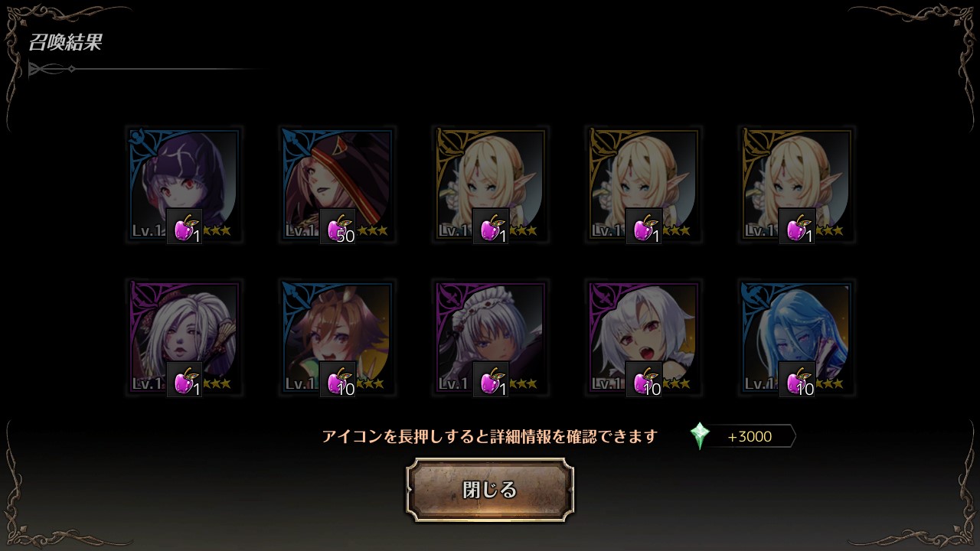Select the dark-skinned maid character card
The width and height of the screenshot is (980, 551).
click(x=490, y=337)
